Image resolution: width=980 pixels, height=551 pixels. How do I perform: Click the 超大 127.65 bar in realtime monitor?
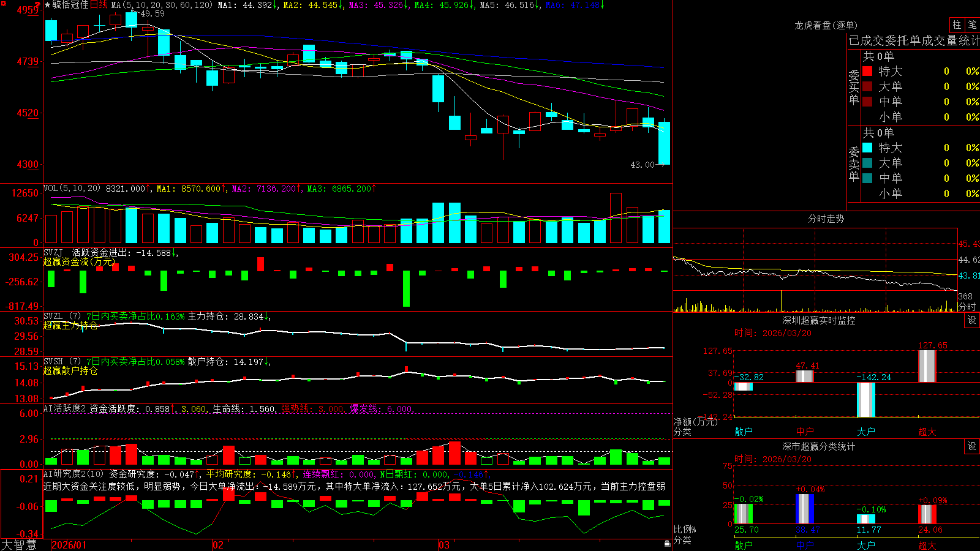click(927, 366)
